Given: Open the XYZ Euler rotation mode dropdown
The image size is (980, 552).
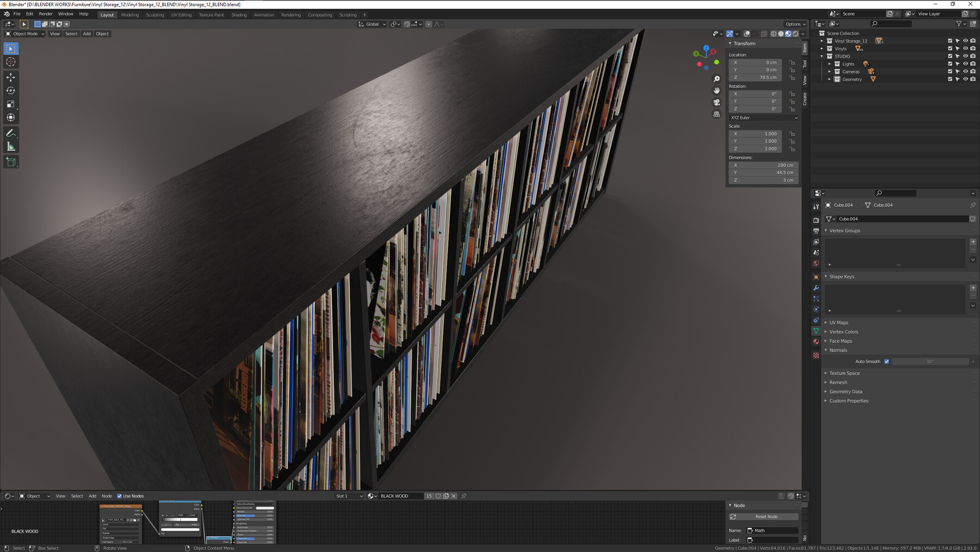Looking at the screenshot, I should pos(763,118).
